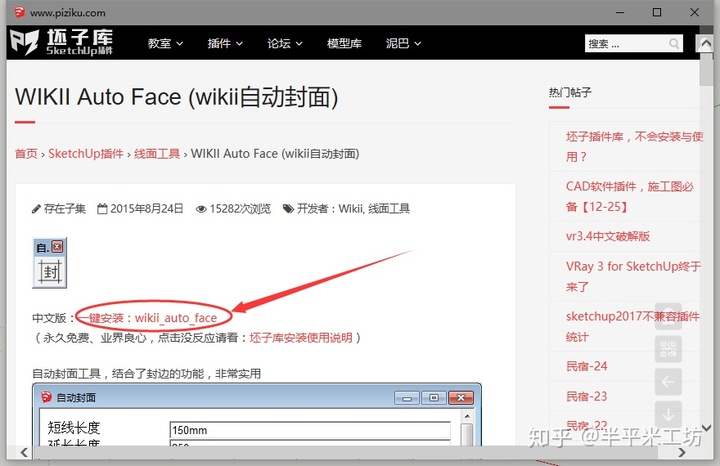Click the 热门帖子 heading
720x466 pixels.
[x=570, y=92]
